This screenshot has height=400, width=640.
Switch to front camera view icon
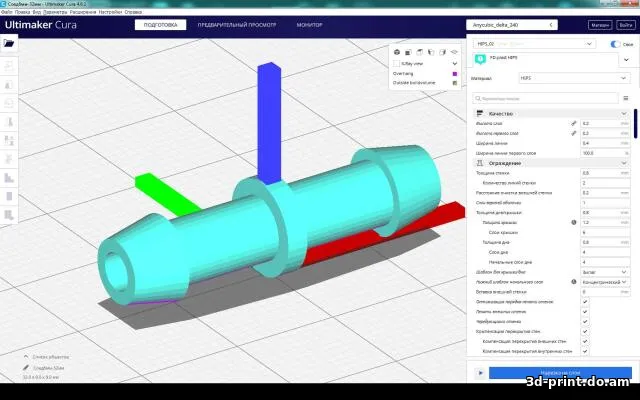point(408,52)
